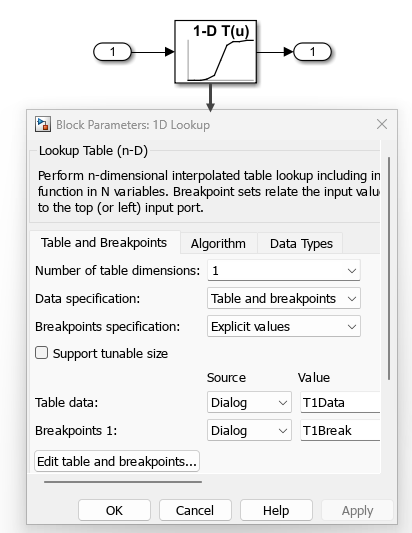Screen dimensions: 412x533
Task: Click the dialog vertical scrollbar
Action: tap(389, 269)
